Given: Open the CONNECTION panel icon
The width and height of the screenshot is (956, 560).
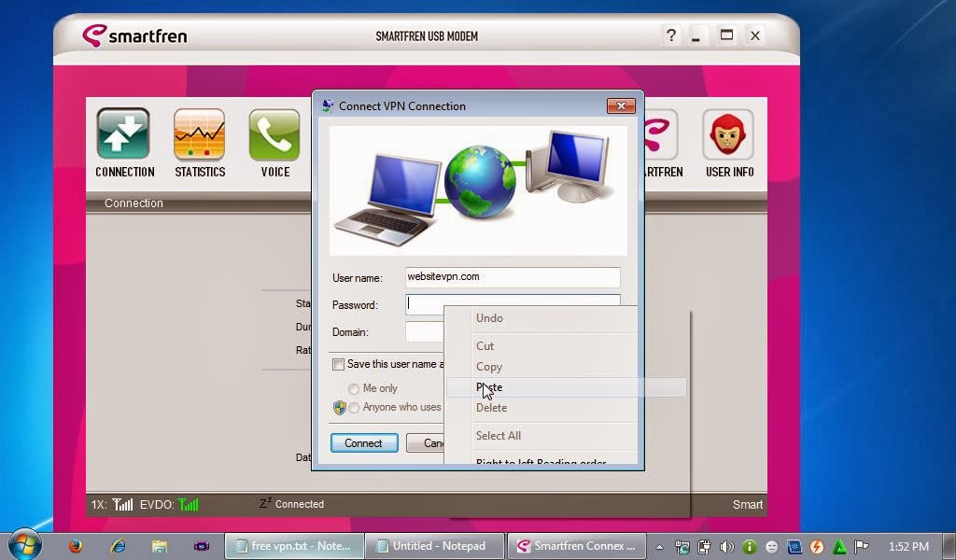Looking at the screenshot, I should click(123, 134).
